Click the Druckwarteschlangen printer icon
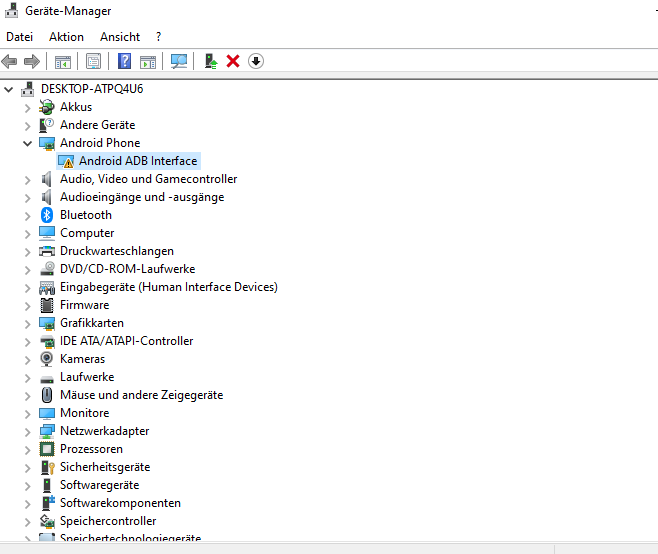The height and width of the screenshot is (554, 658). (x=47, y=251)
